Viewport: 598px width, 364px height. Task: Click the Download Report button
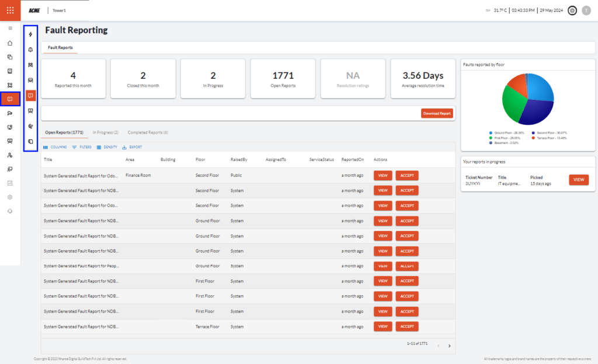click(x=436, y=113)
